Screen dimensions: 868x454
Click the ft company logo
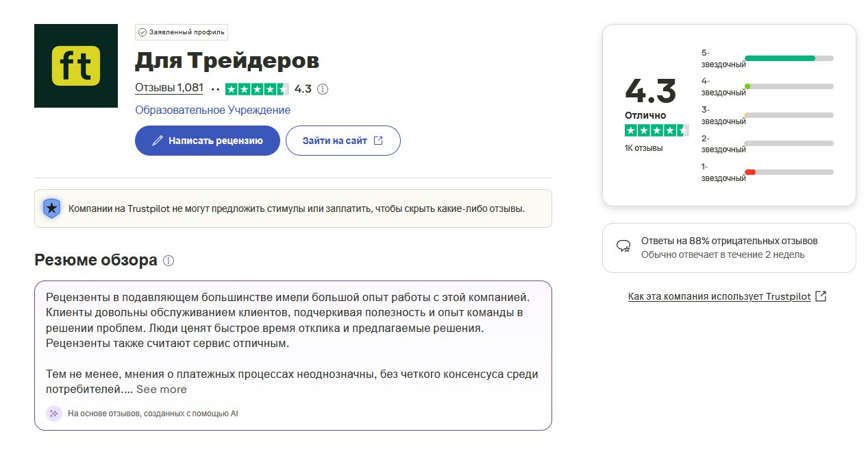pos(76,66)
